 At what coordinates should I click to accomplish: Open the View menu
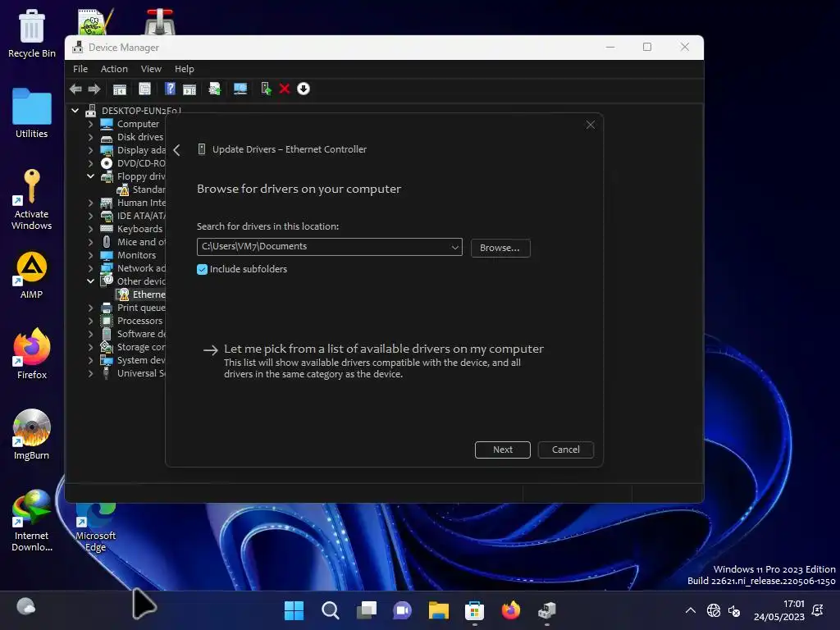pyautogui.click(x=151, y=69)
